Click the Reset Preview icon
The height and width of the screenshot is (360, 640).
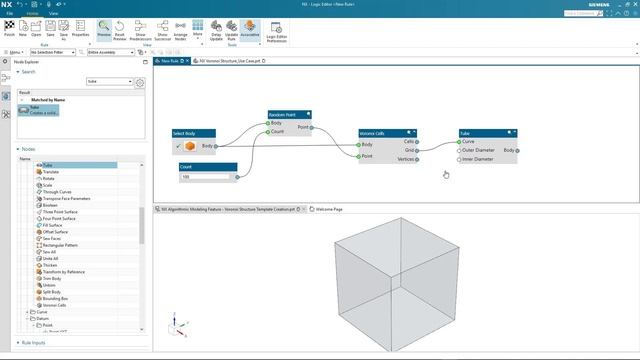click(x=120, y=27)
